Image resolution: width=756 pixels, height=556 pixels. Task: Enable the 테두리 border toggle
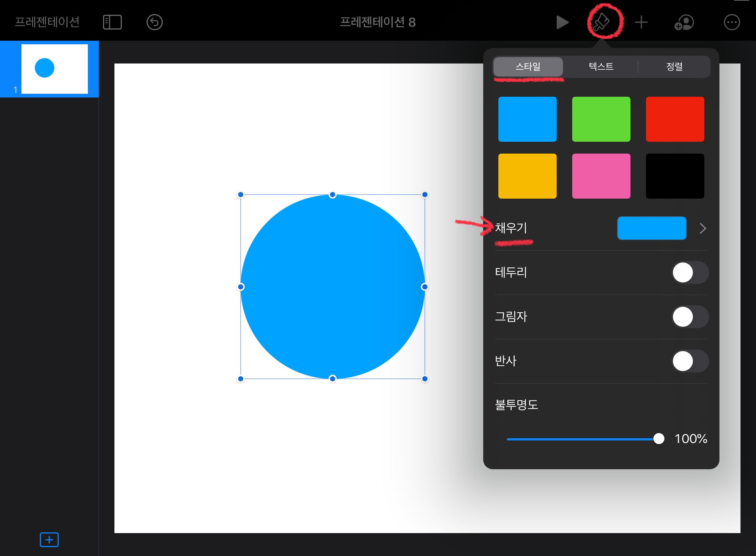click(690, 272)
